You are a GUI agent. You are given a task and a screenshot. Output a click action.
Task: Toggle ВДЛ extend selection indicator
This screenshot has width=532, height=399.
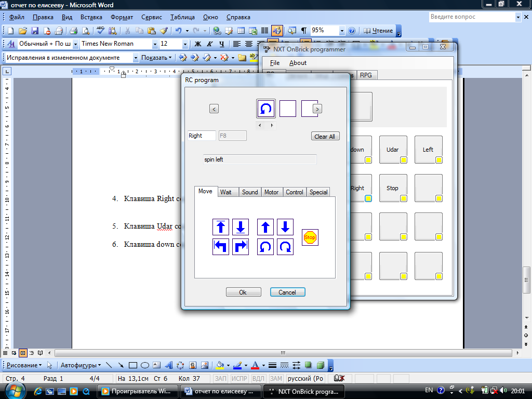tap(258, 378)
